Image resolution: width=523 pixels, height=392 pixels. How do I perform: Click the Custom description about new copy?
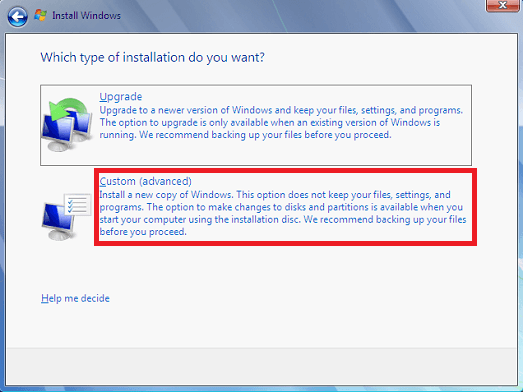click(283, 213)
